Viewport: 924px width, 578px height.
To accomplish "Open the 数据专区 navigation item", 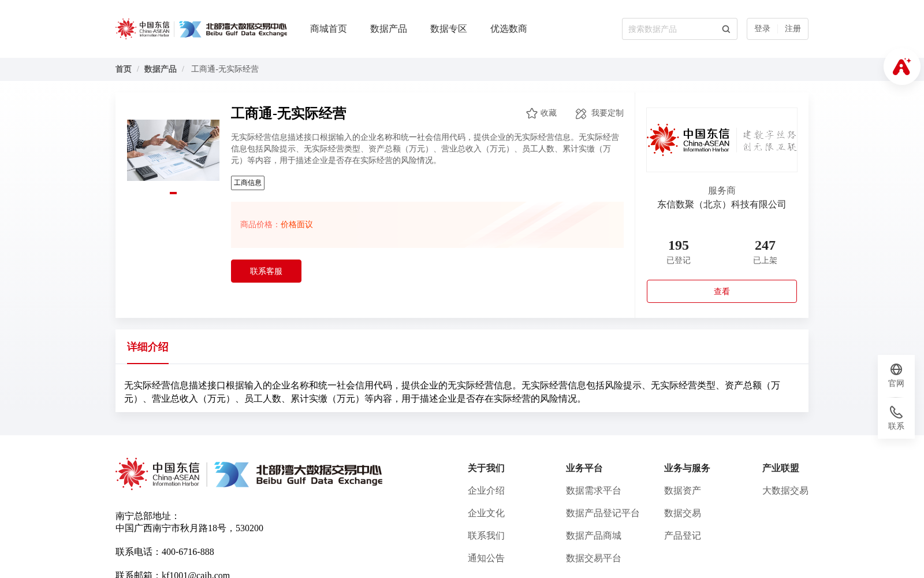I will [449, 29].
